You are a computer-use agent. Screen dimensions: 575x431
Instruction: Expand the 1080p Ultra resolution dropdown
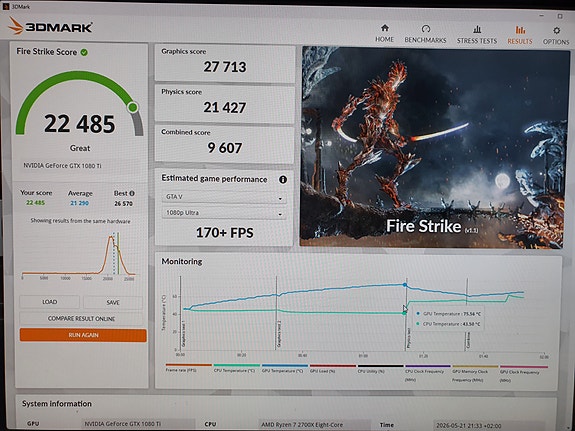click(x=224, y=213)
